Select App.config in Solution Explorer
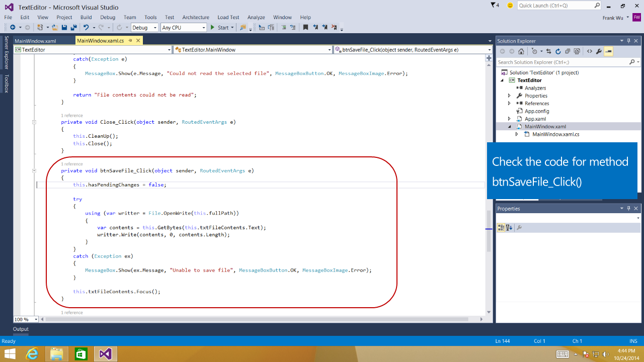The height and width of the screenshot is (362, 644). pyautogui.click(x=537, y=111)
